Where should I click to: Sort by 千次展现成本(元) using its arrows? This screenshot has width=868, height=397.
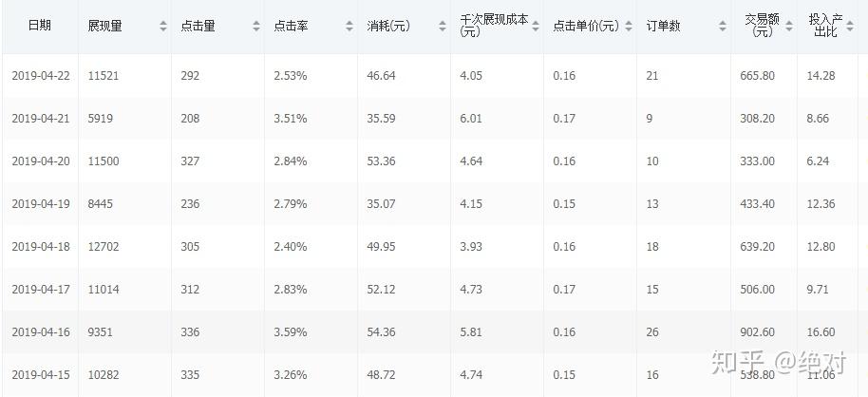coord(536,27)
